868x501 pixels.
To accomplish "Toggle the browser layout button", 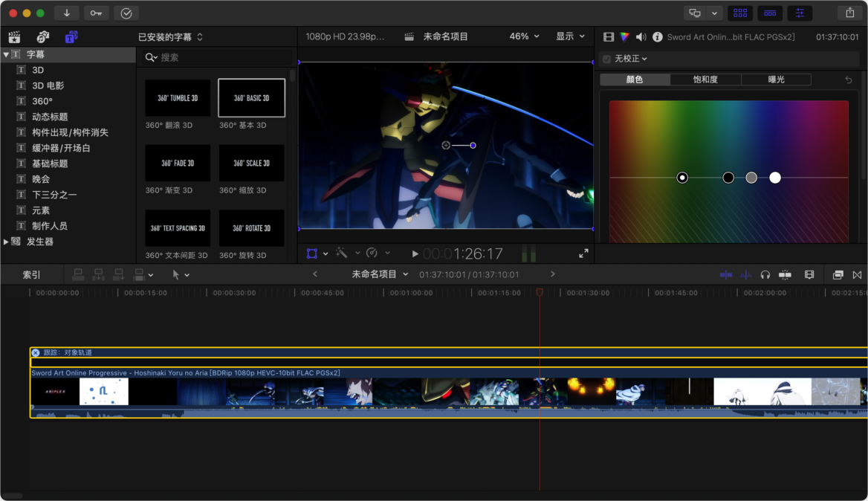I will [740, 13].
